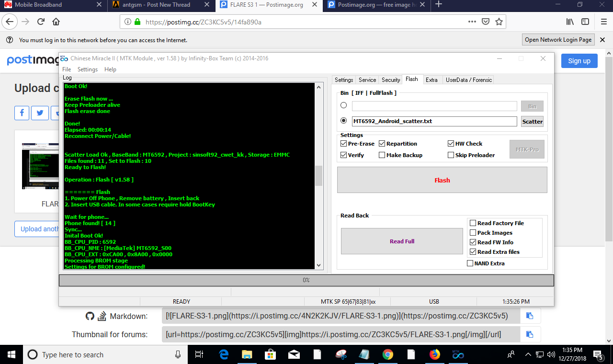The height and width of the screenshot is (364, 613).
Task: Dismiss the network login notification bar
Action: 603,40
